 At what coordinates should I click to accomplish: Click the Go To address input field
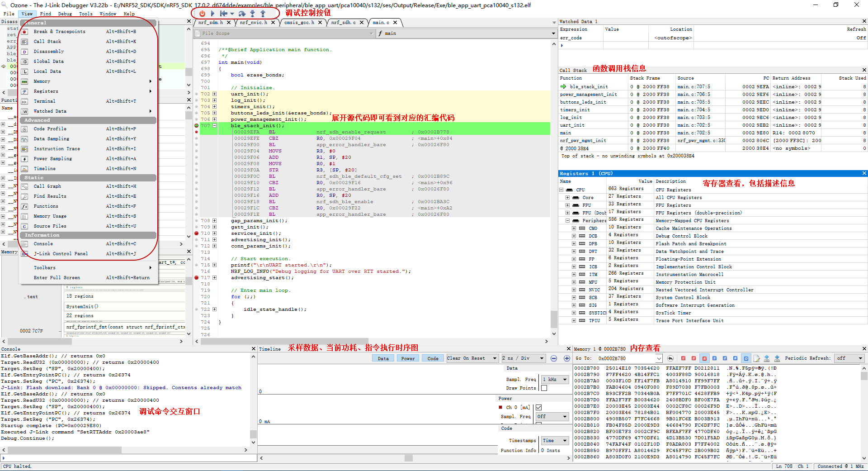point(627,358)
